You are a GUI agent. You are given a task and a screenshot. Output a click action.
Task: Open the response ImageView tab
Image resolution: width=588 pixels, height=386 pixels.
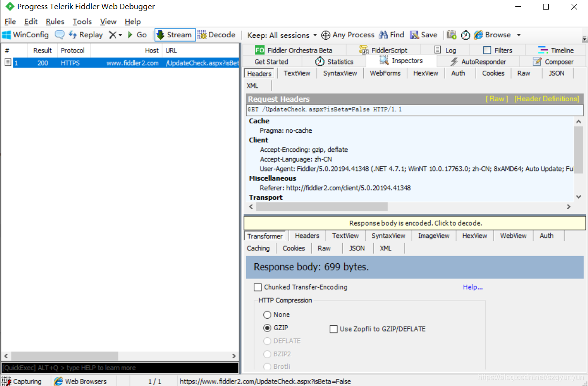tap(434, 236)
